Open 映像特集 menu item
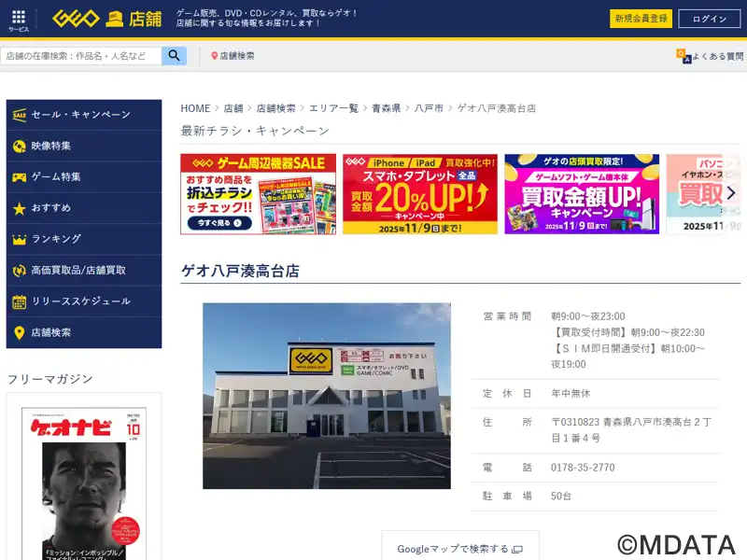Image resolution: width=747 pixels, height=560 pixels. [84, 147]
